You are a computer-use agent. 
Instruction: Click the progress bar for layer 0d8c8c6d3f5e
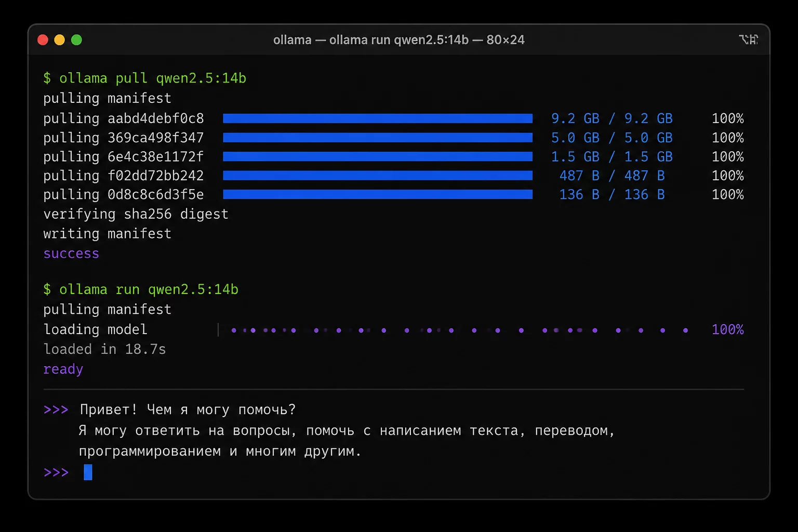pos(378,194)
